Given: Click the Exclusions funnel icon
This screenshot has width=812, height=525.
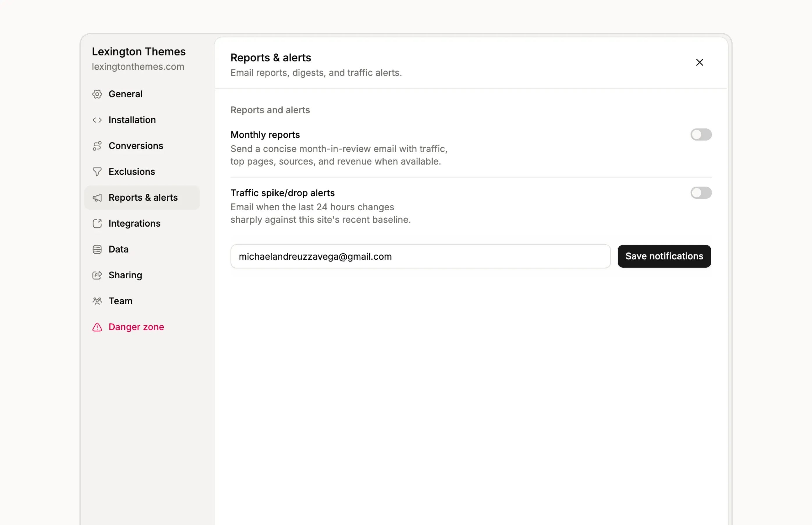Looking at the screenshot, I should click(97, 172).
